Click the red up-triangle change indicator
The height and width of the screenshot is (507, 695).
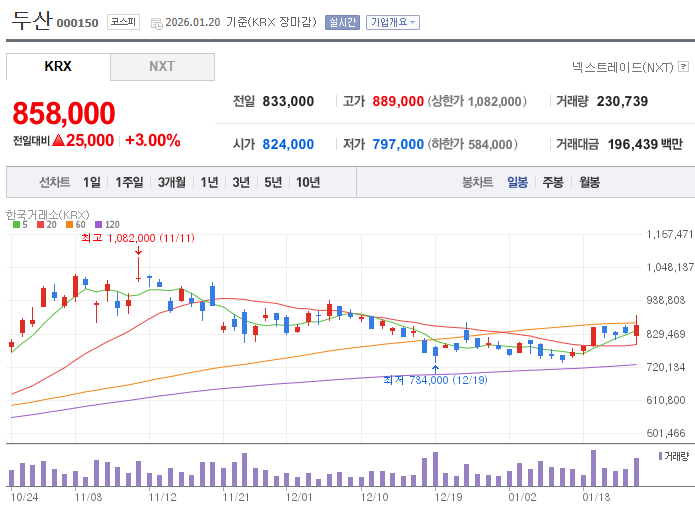59,140
